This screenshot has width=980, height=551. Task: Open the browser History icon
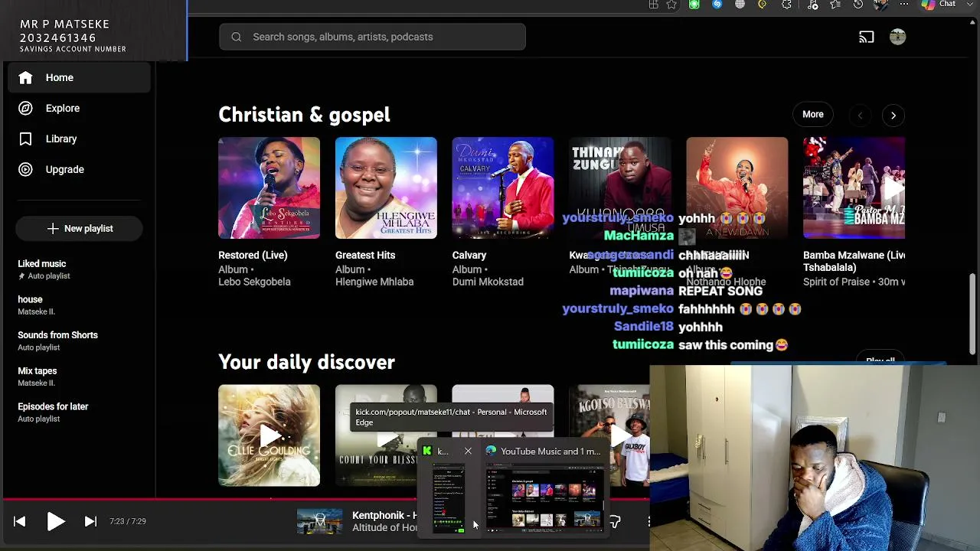pyautogui.click(x=858, y=5)
